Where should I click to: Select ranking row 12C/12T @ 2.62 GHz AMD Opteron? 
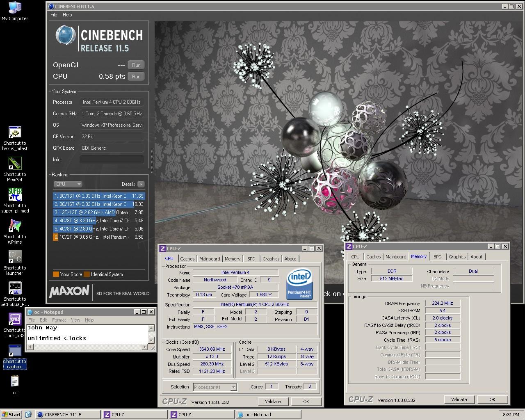pos(99,212)
